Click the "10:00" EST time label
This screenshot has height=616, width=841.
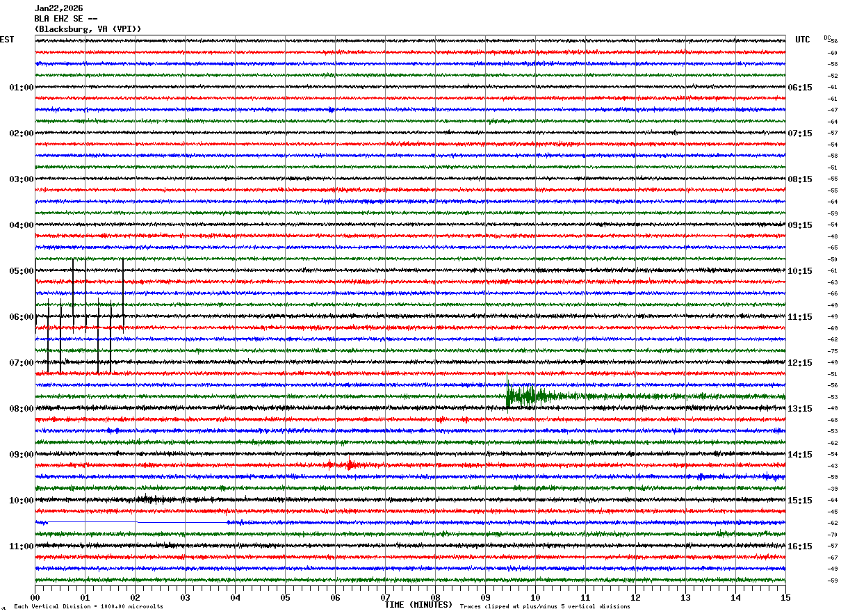click(x=21, y=501)
